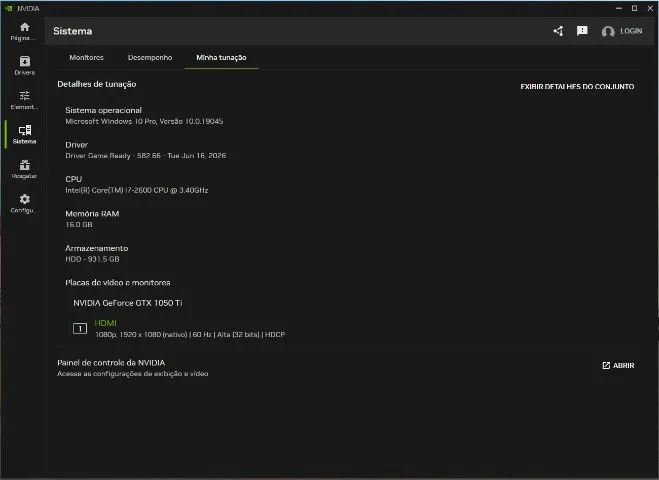
Task: Switch to the Desempenho tab
Action: tap(150, 58)
